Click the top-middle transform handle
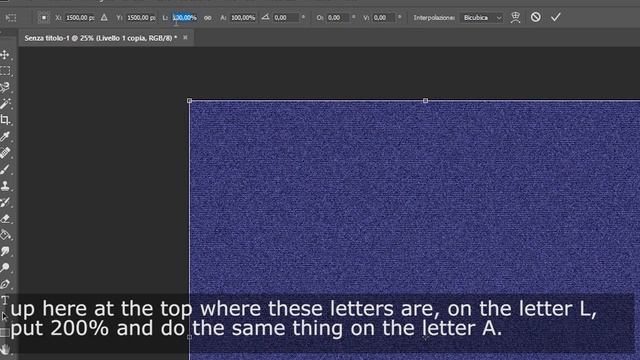 click(x=425, y=100)
